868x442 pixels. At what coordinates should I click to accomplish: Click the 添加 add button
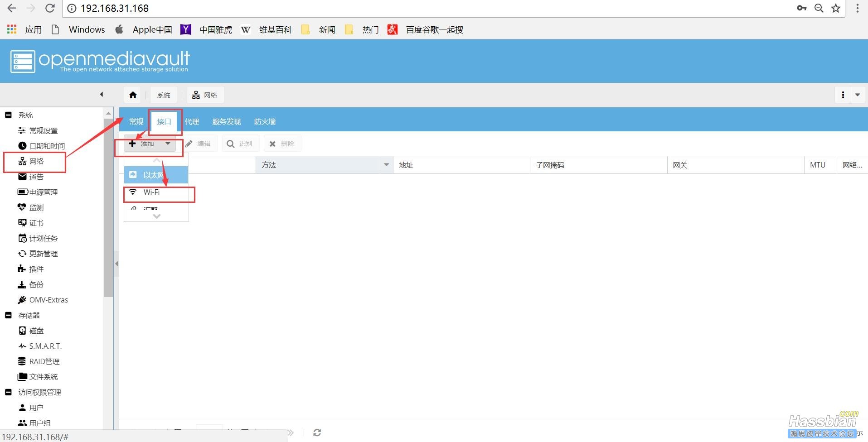(x=150, y=144)
